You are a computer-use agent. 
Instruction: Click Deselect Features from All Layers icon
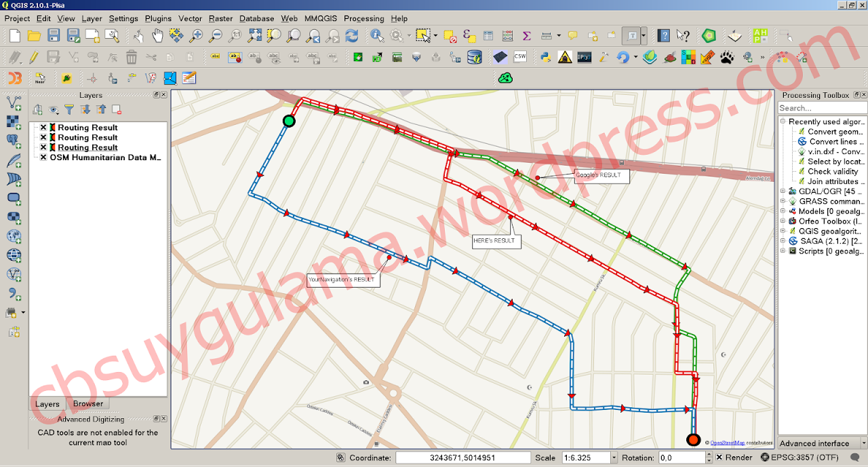click(x=450, y=35)
